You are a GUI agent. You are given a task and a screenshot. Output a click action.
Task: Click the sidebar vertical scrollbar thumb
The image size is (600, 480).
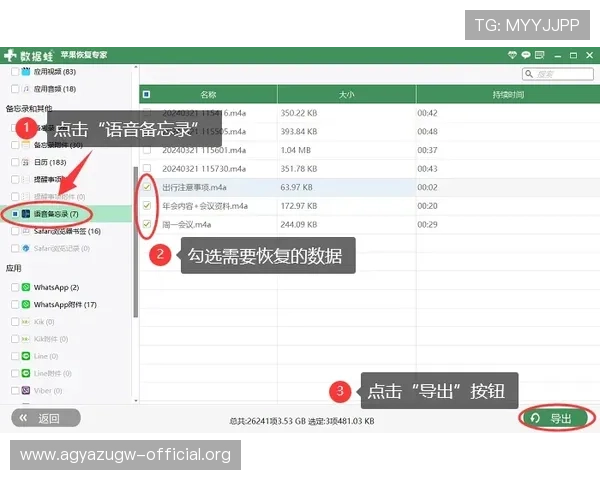click(135, 242)
